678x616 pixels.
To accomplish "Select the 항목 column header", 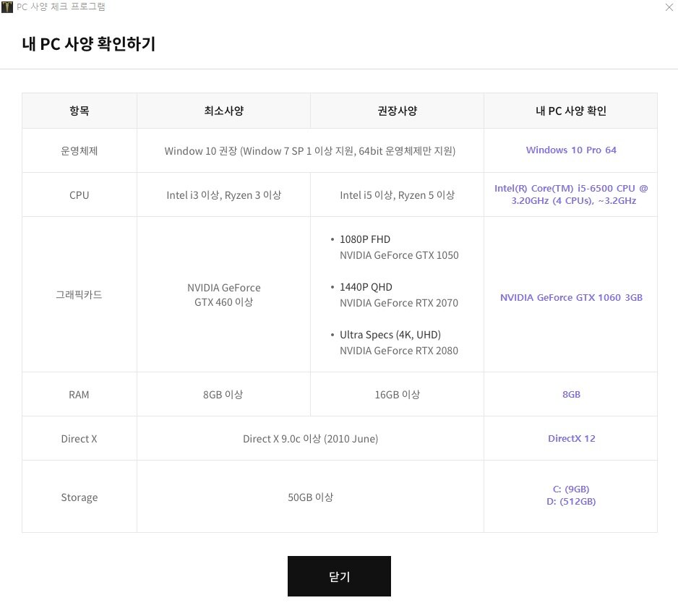I will 80,111.
